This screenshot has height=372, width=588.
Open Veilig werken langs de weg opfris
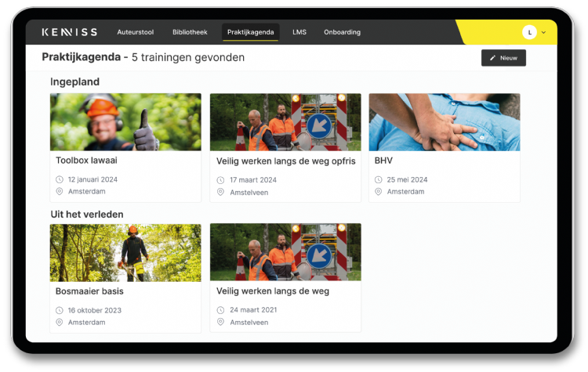click(285, 161)
